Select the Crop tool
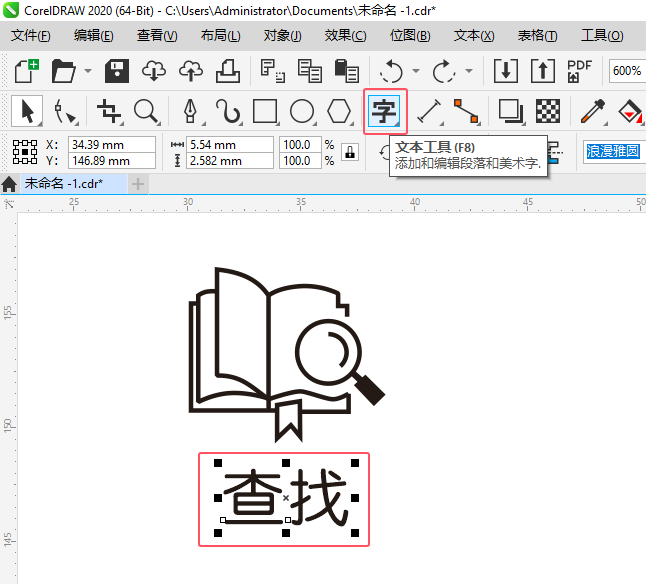The height and width of the screenshot is (584, 646). (109, 111)
